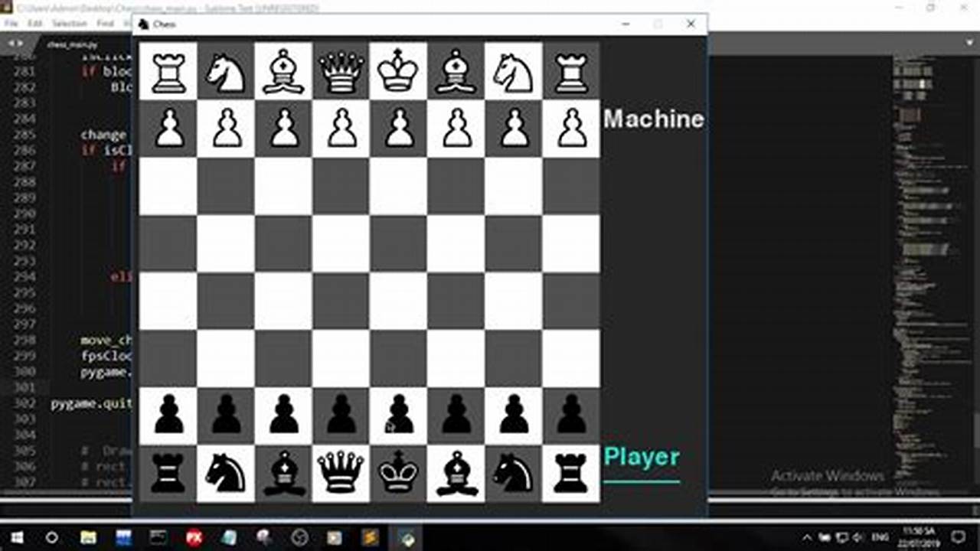Click the tab navigation arrows in Sublime Text
The width and height of the screenshot is (980, 551).
14,44
